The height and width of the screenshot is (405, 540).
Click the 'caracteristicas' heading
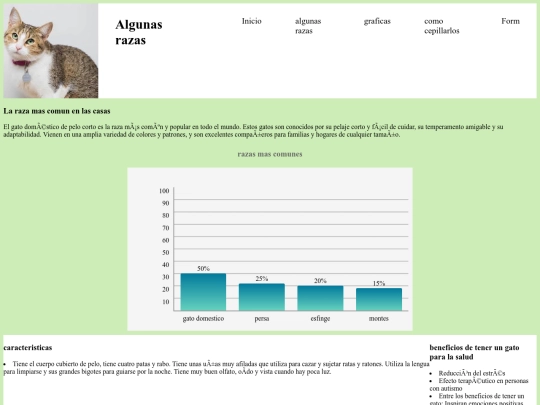[28, 347]
